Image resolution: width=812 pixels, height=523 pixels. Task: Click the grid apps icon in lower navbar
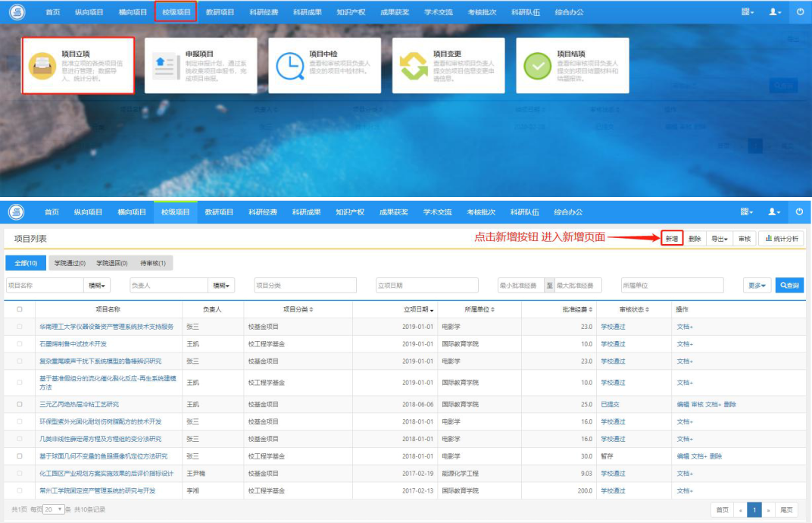pyautogui.click(x=746, y=211)
